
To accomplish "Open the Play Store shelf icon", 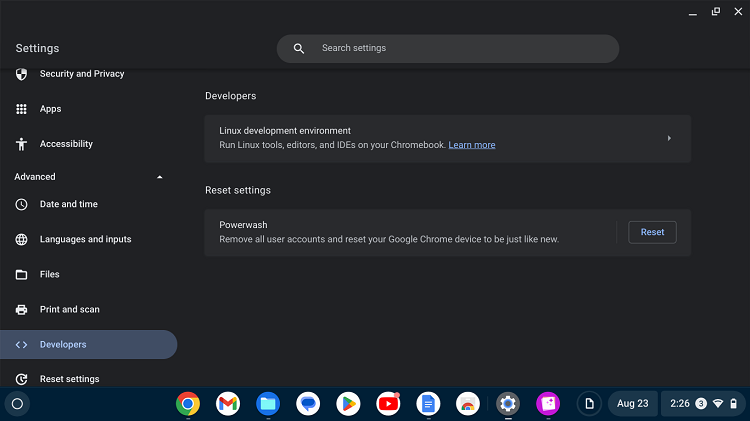I will 348,404.
